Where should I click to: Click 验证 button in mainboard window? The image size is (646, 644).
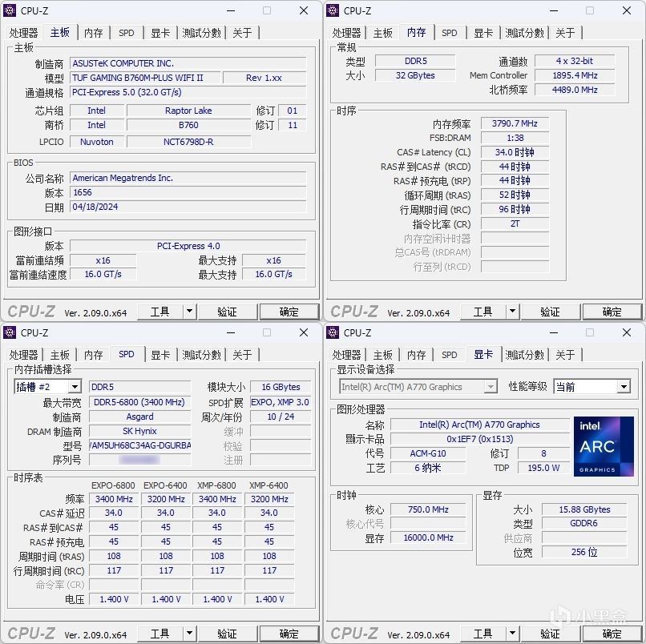pos(227,312)
